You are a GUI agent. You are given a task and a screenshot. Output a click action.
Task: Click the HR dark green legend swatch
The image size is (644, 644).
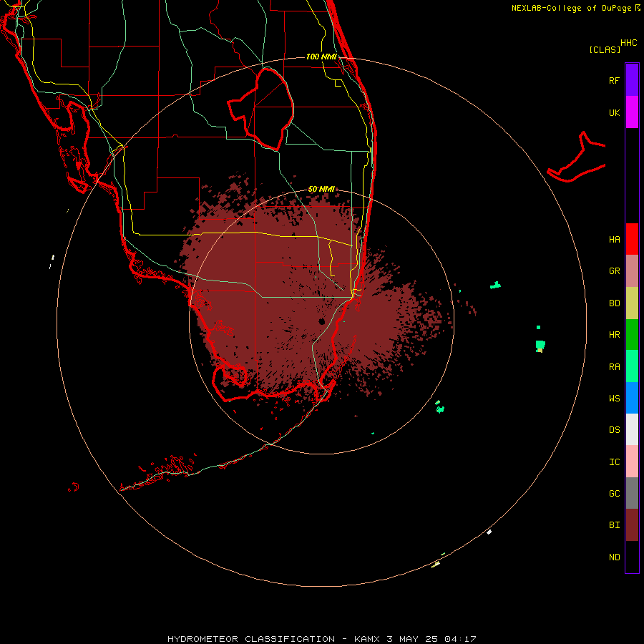coord(632,335)
